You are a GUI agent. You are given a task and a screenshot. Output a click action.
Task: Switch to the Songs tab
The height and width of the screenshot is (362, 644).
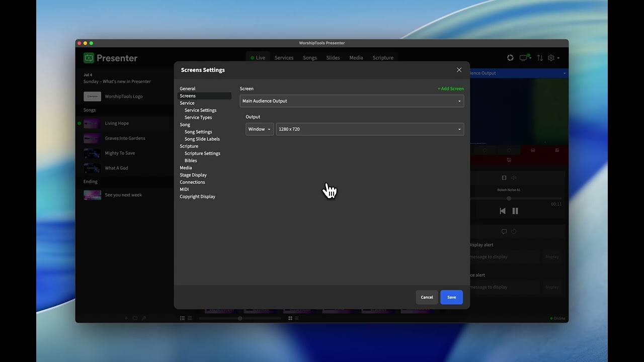tap(310, 58)
